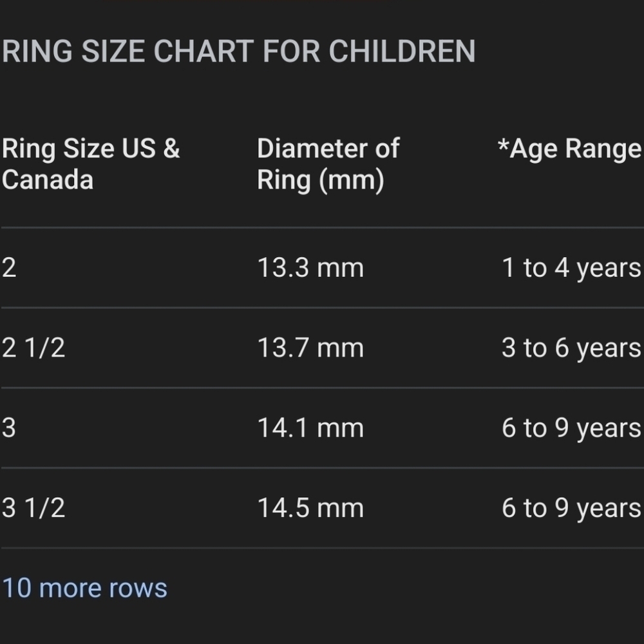Click "6 to 9 years" in size 3 row

571,428
